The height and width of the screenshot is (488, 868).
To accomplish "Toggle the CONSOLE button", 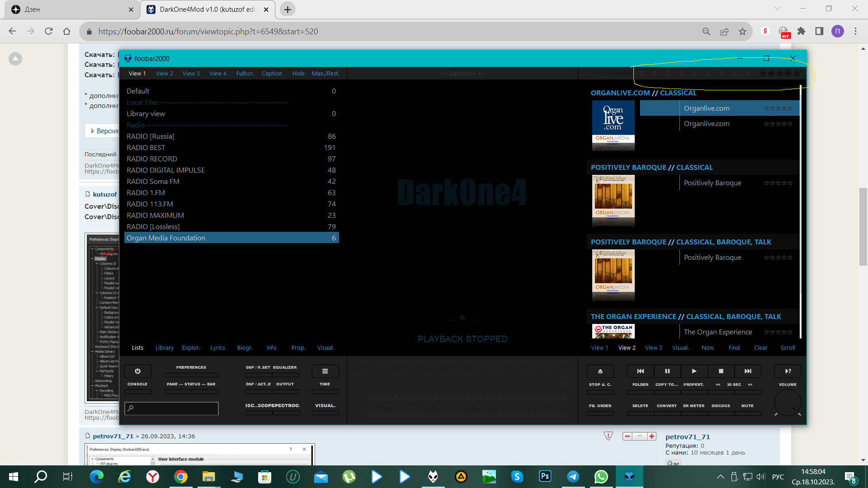I will pos(137,391).
